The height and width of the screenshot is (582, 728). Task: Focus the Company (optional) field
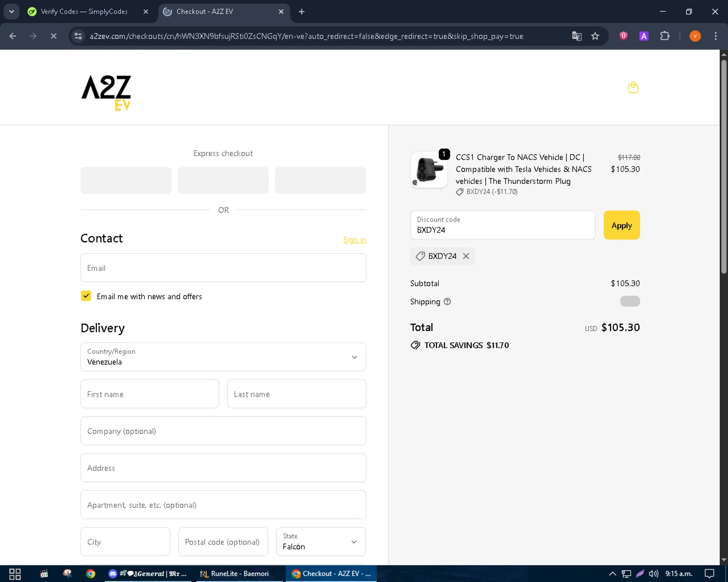223,431
